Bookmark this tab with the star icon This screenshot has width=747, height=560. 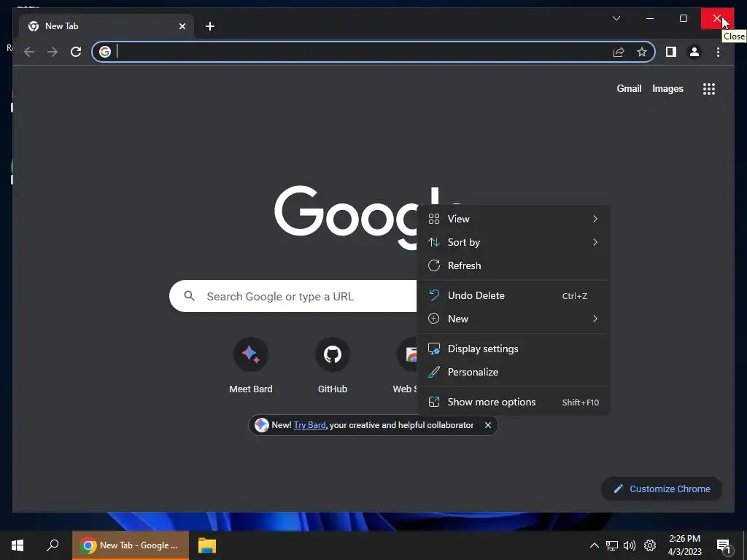(x=642, y=52)
